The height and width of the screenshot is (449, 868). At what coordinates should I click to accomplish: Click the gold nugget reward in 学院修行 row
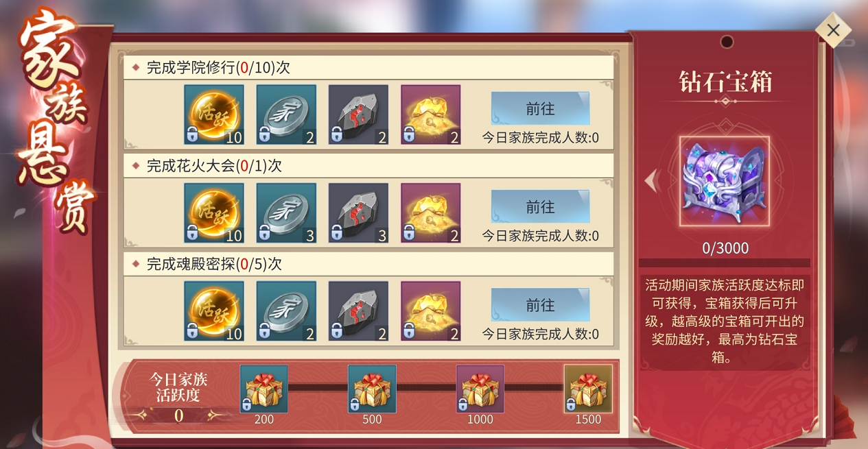(430, 114)
